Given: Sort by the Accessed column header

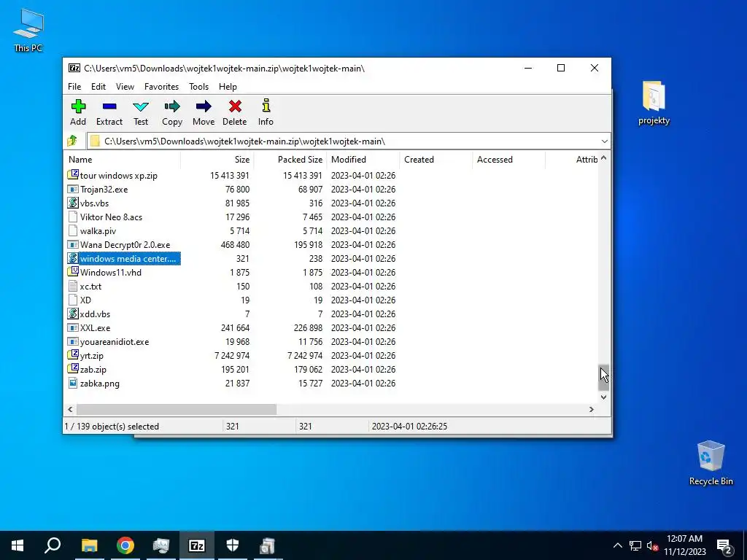Looking at the screenshot, I should (508, 160).
